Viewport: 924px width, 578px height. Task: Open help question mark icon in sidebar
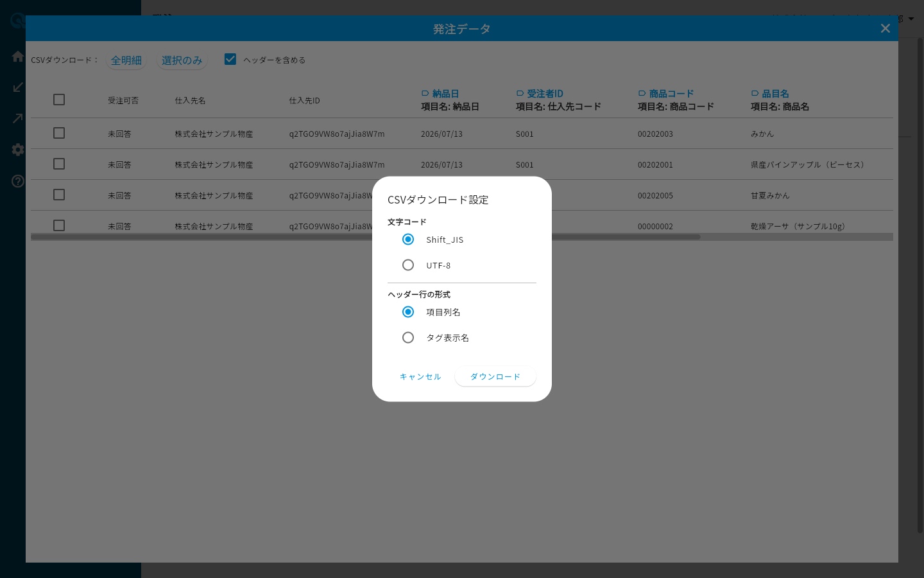tap(18, 181)
